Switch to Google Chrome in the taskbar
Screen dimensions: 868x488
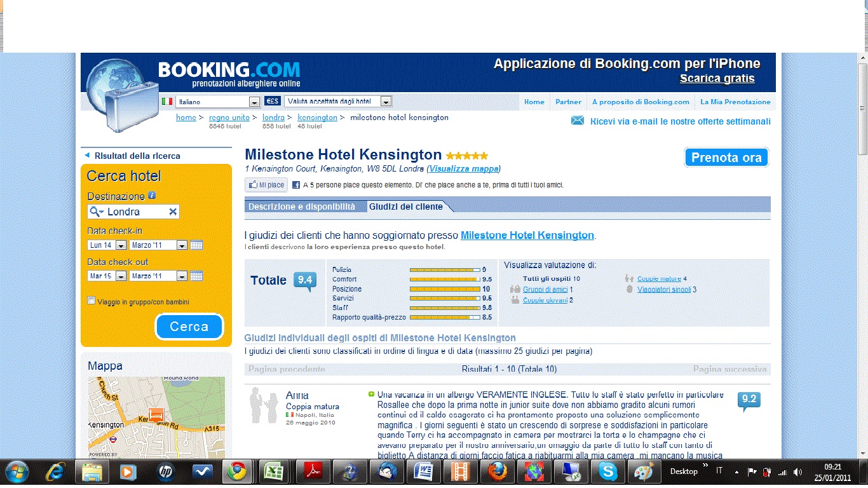tap(239, 472)
